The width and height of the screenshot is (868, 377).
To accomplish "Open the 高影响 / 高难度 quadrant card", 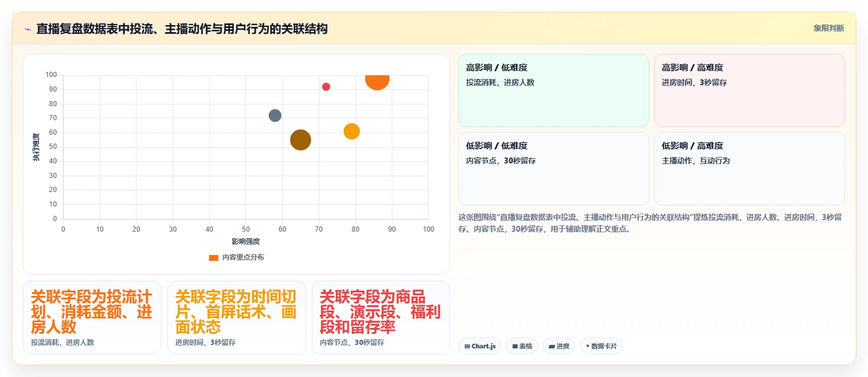I will point(749,90).
